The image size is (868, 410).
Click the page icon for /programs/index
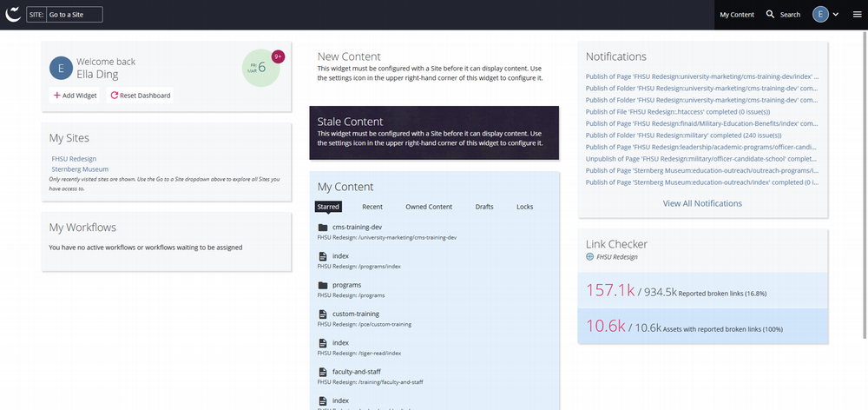(323, 256)
